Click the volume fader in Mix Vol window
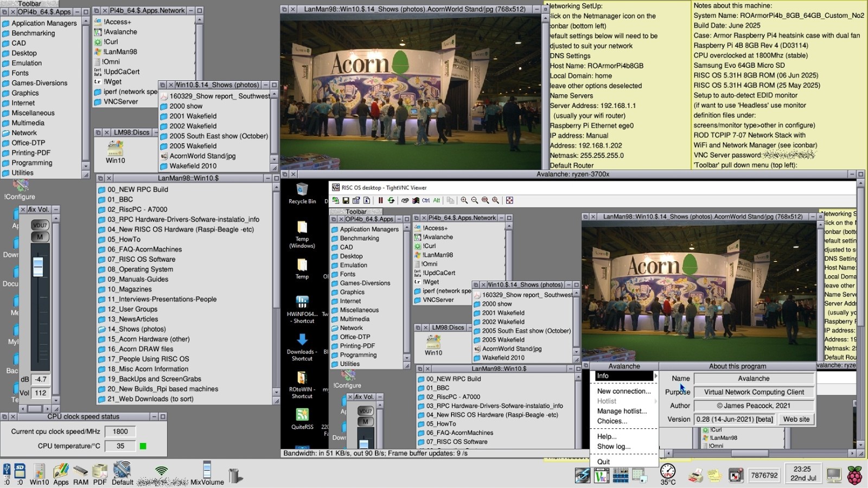Viewport: 868px width, 488px height. tap(38, 266)
